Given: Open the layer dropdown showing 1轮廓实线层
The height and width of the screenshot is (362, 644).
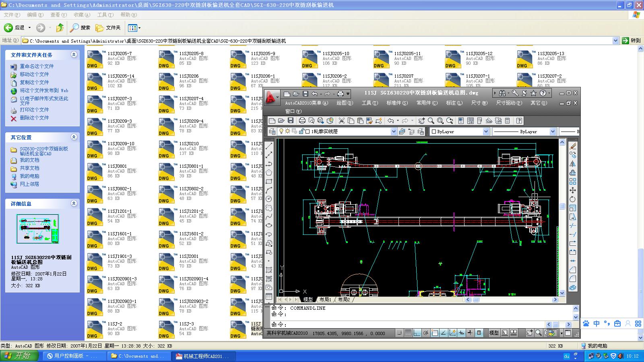Looking at the screenshot, I should (393, 132).
